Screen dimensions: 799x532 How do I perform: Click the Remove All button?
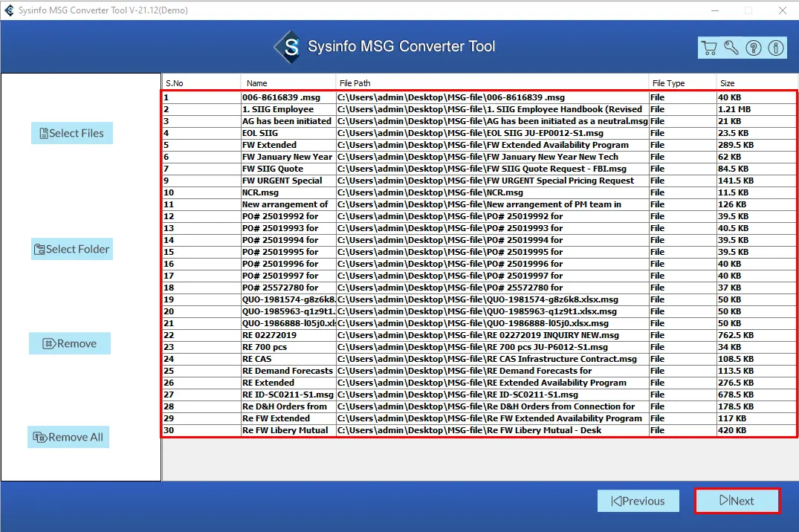pyautogui.click(x=68, y=437)
